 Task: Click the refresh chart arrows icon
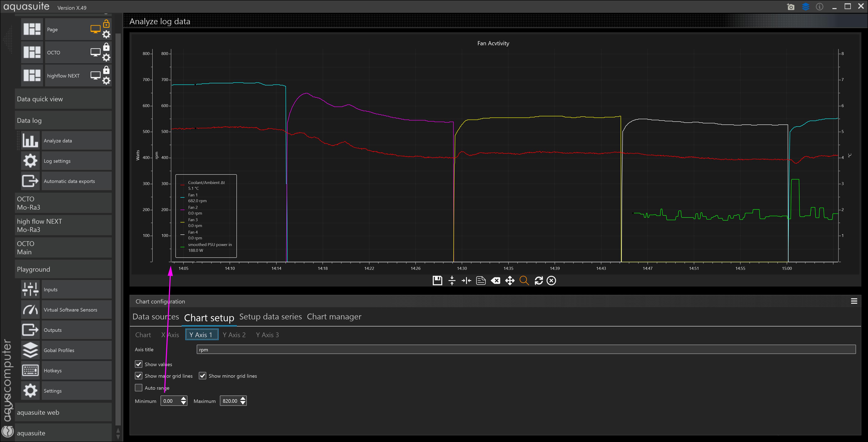(538, 280)
